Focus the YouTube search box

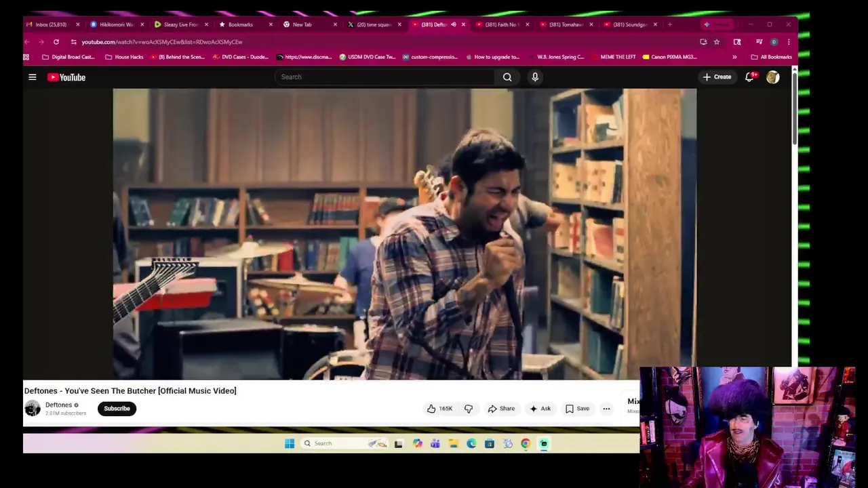384,77
